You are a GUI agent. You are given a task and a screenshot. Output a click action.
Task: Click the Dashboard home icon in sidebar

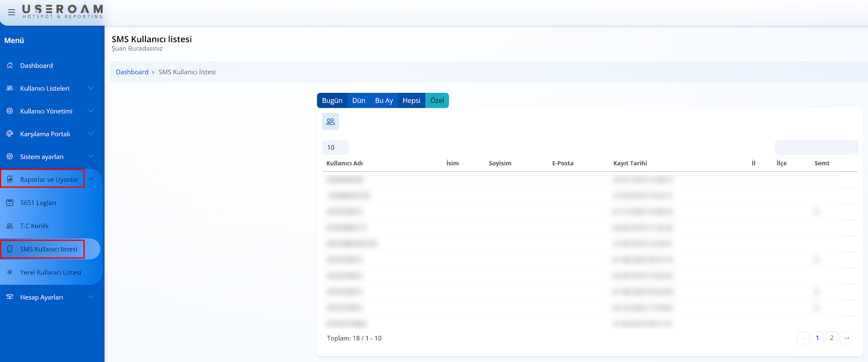pyautogui.click(x=10, y=65)
